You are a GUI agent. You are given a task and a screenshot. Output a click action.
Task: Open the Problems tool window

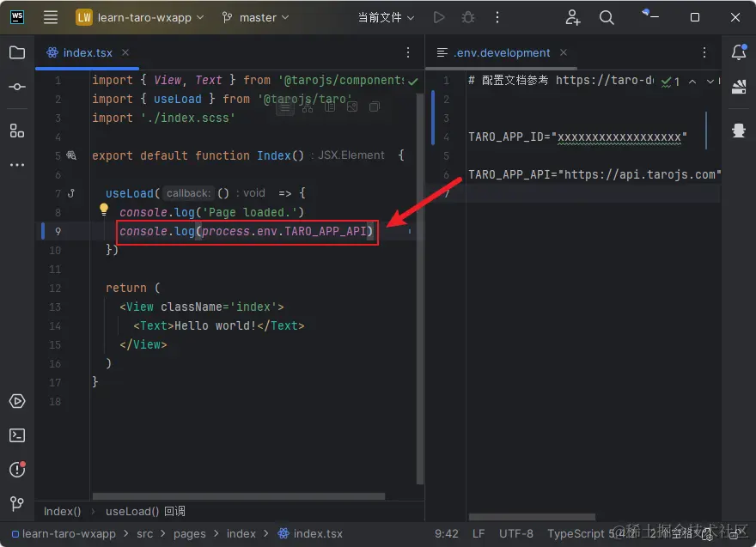(17, 469)
